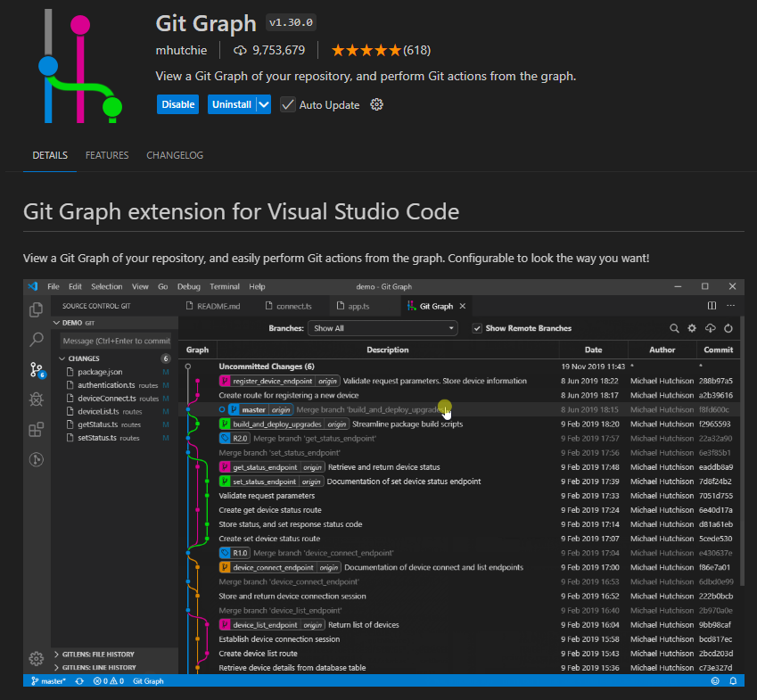The height and width of the screenshot is (700, 757).
Task: Open the File menu
Action: point(53,286)
